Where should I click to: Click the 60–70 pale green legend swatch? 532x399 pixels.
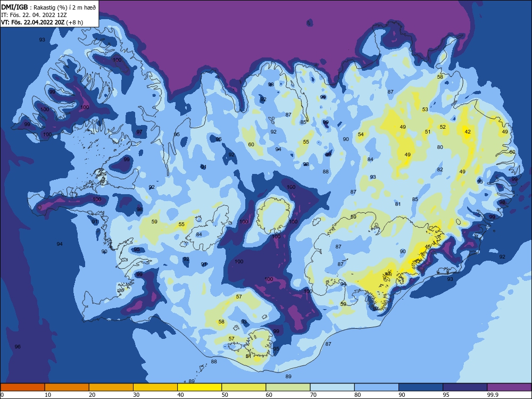(x=288, y=387)
